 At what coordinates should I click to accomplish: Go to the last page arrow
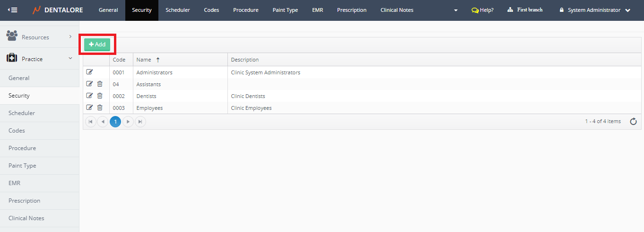(140, 122)
